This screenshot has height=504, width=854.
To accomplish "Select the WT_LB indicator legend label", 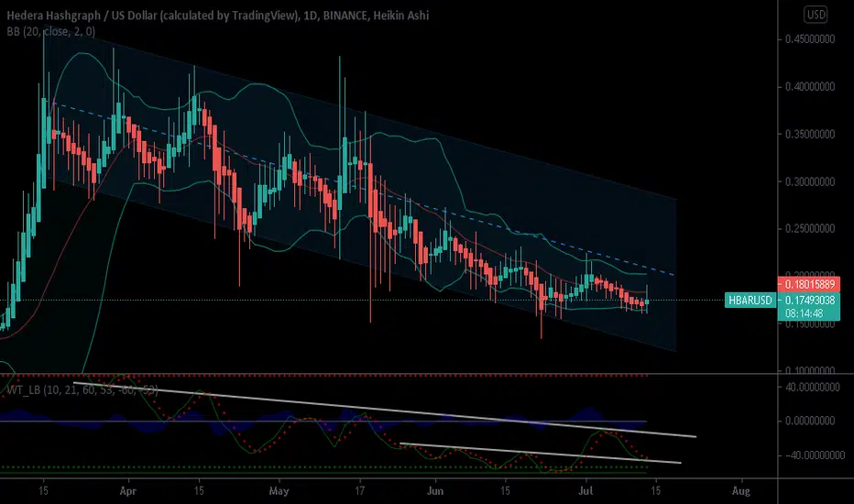I will pyautogui.click(x=82, y=389).
